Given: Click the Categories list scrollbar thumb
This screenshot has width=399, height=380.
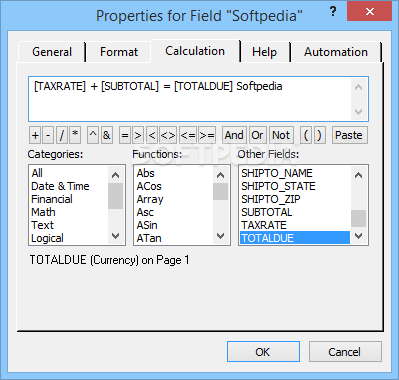Looking at the screenshot, I should pyautogui.click(x=116, y=196).
